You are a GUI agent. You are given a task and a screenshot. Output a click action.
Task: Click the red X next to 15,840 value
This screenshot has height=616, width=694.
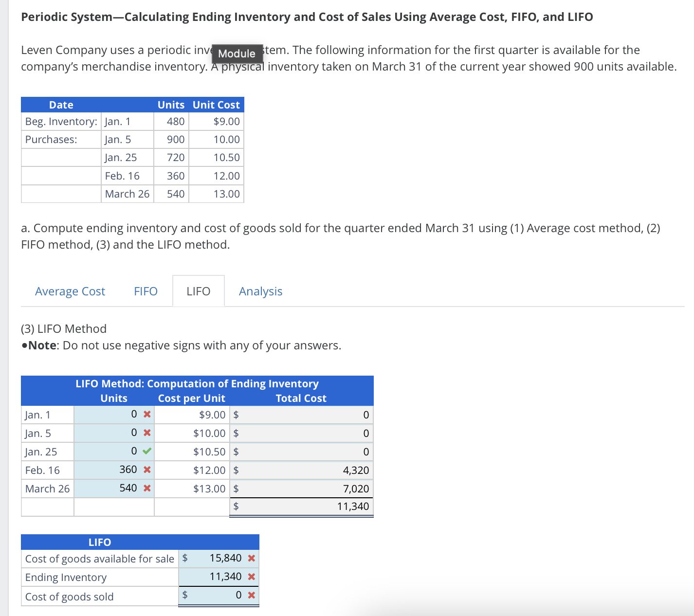point(251,559)
